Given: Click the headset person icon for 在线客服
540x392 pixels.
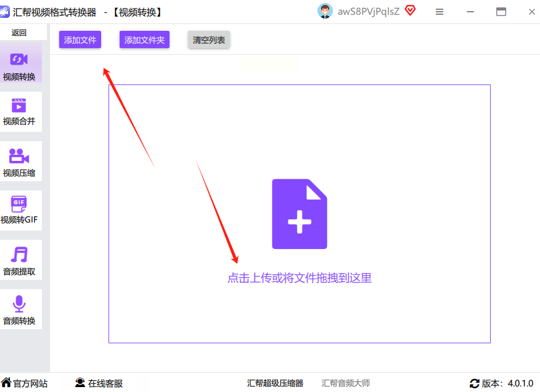Looking at the screenshot, I should (x=80, y=383).
